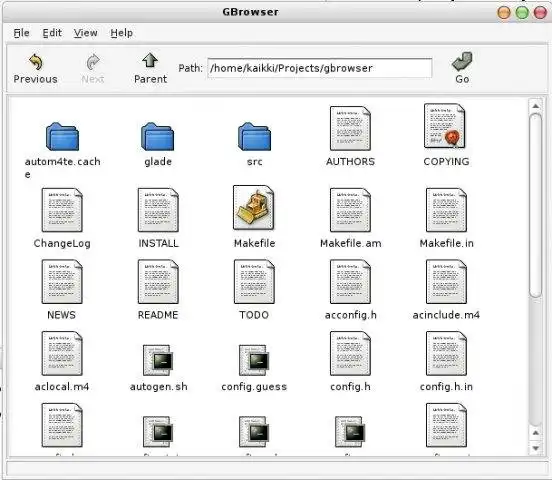Click the 'aclocal.m4' file name label
This screenshot has height=480, width=552.
(x=62, y=387)
